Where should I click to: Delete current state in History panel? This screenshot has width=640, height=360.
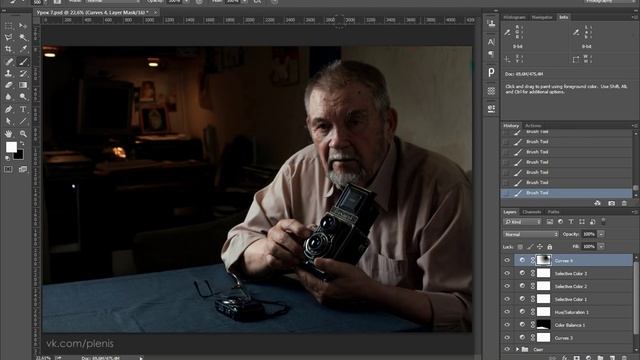tap(624, 203)
